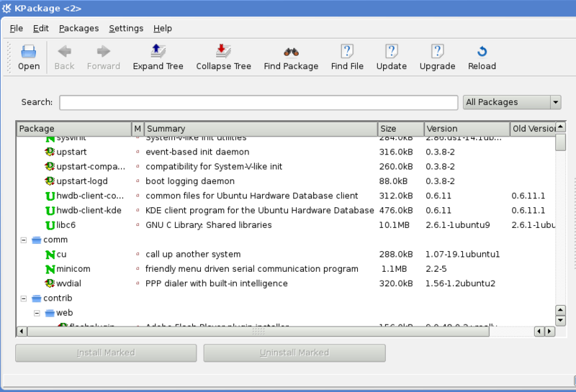
Task: Collapse the web subfolder branch
Action: tap(37, 313)
